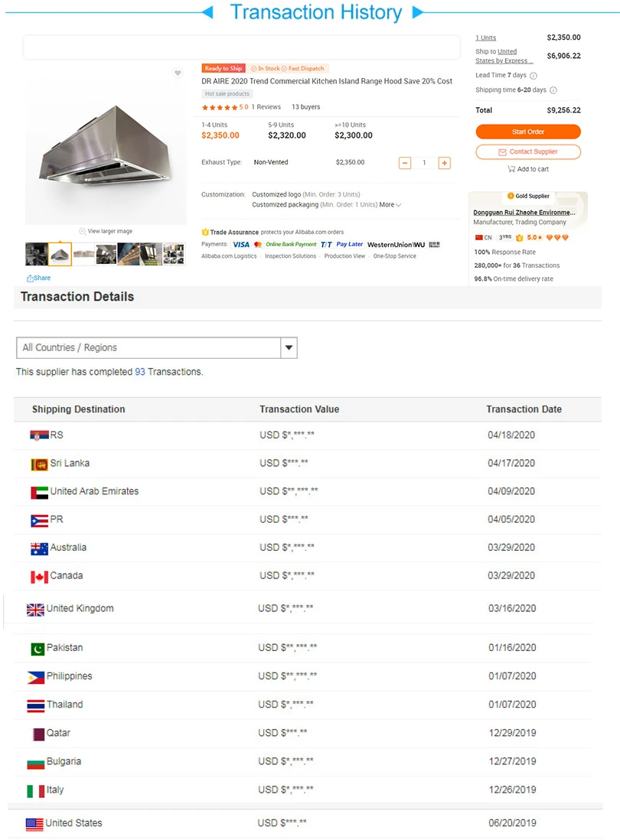Click the Share icon below the thumbnails

[x=31, y=278]
